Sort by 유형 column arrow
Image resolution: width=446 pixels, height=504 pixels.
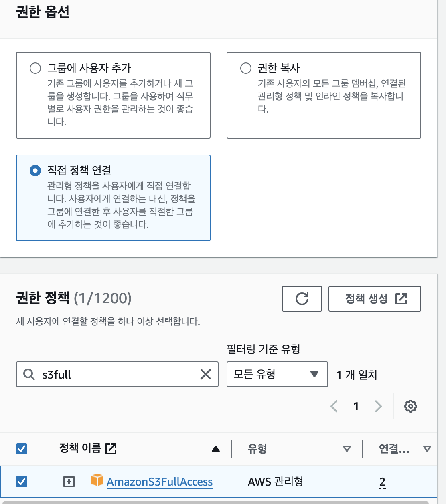click(347, 449)
